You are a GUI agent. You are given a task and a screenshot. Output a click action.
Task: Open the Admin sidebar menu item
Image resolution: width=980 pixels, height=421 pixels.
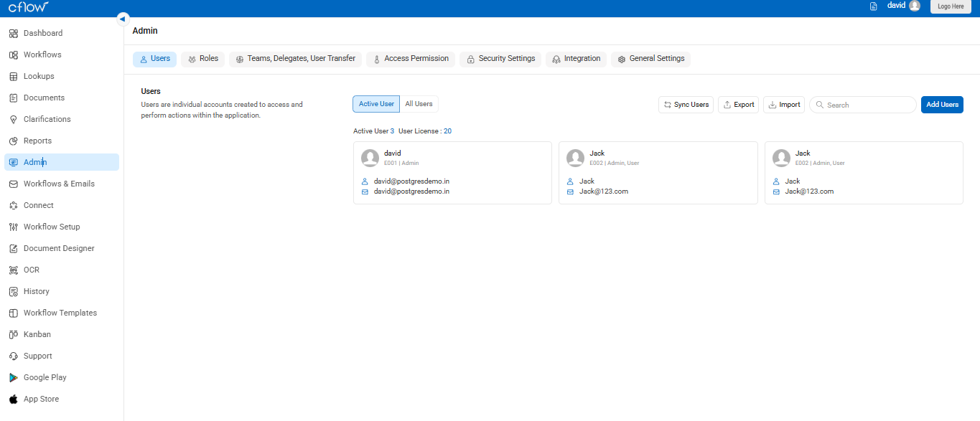click(x=62, y=162)
